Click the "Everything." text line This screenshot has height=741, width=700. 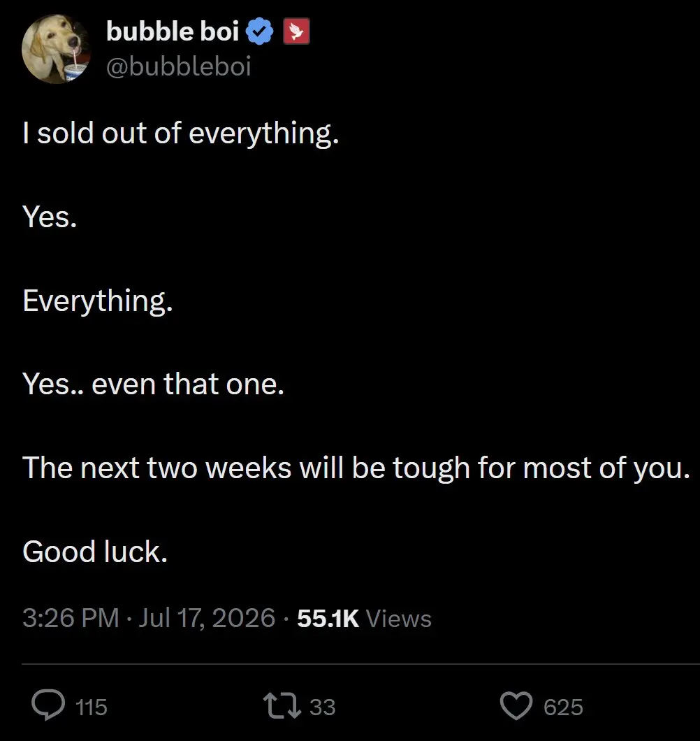click(98, 301)
